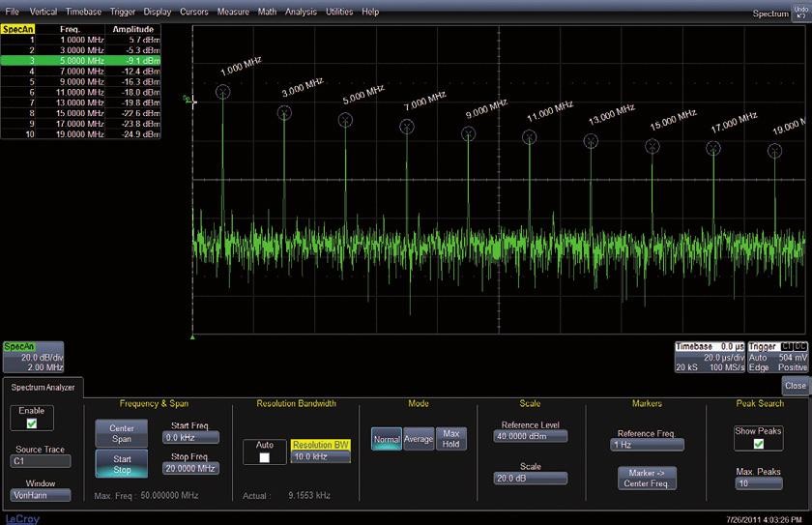Click the Resolution BW 10.0 kHz field

coord(321,456)
